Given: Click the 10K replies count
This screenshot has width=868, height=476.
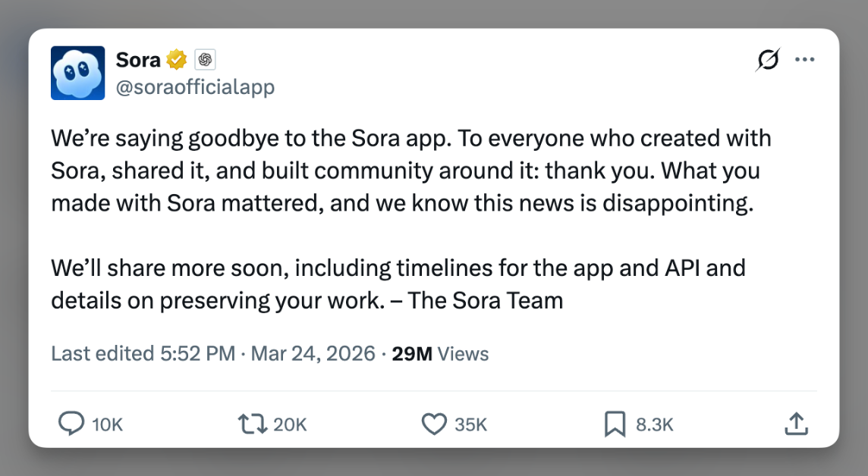Looking at the screenshot, I should click(x=107, y=424).
